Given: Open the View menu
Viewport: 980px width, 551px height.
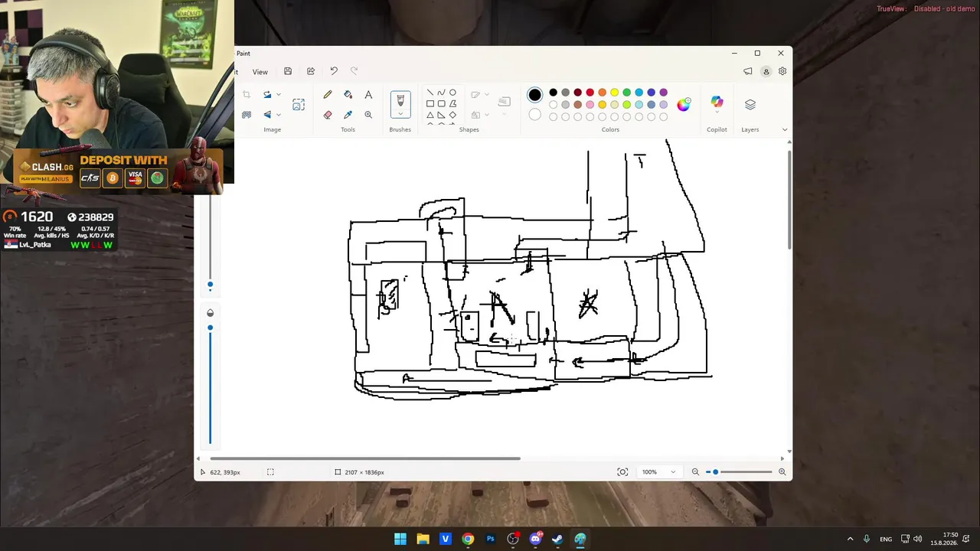Looking at the screenshot, I should (x=260, y=72).
